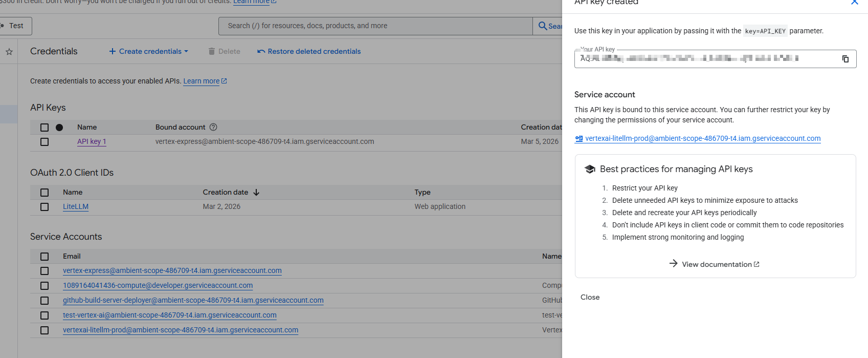Click the search magnifier icon
The height and width of the screenshot is (358, 868).
tap(543, 26)
